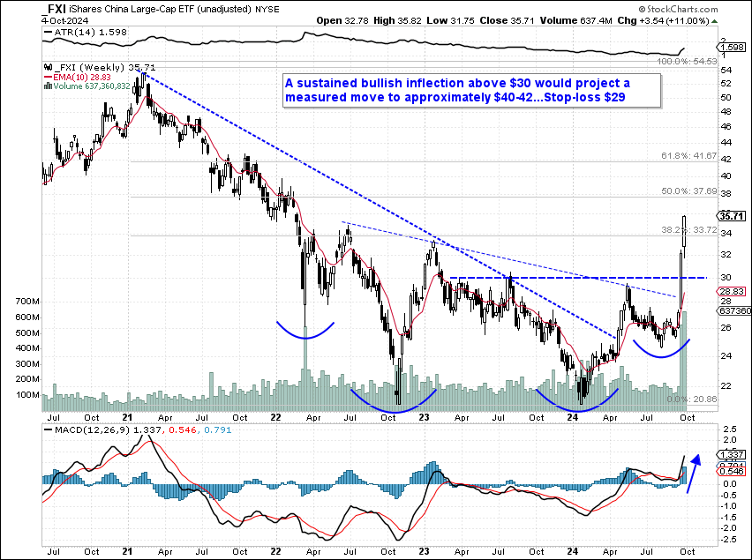Screen dimensions: 752x560
Task: Click the Volume 637.4M quote value
Action: pyautogui.click(x=575, y=20)
